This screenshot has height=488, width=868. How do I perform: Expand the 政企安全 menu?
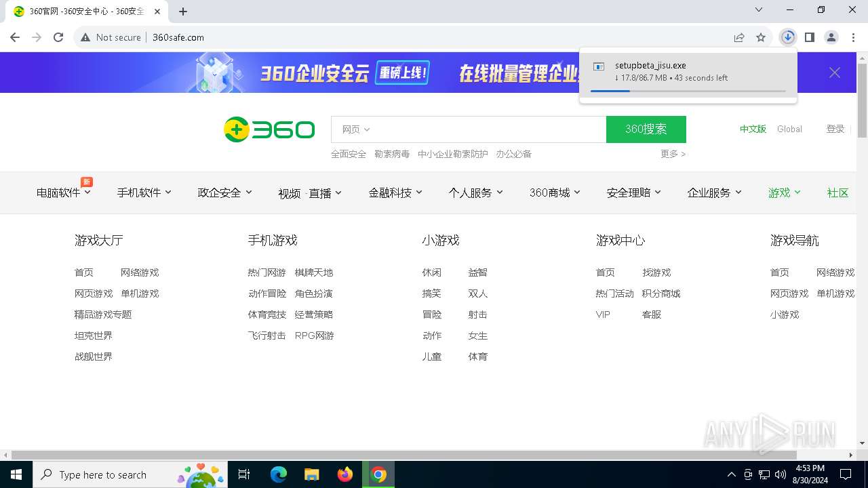(225, 193)
